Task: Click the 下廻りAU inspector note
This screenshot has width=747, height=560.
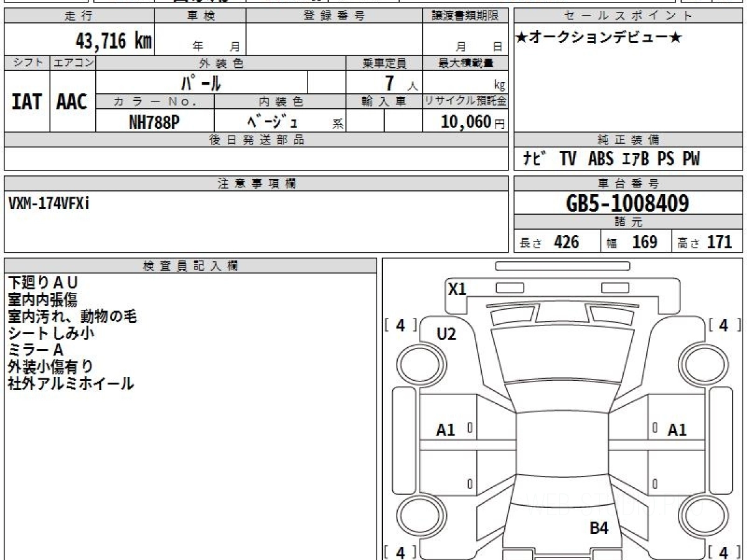Action: (x=43, y=283)
